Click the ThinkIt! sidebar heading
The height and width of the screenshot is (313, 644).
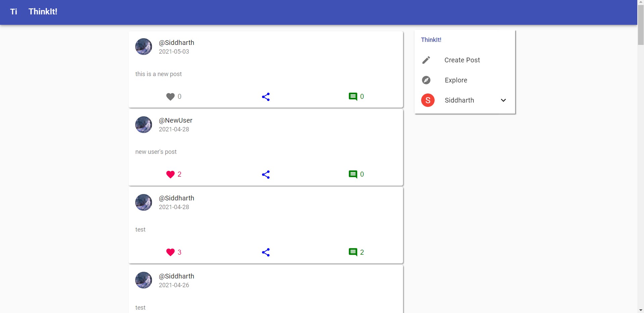pyautogui.click(x=431, y=40)
